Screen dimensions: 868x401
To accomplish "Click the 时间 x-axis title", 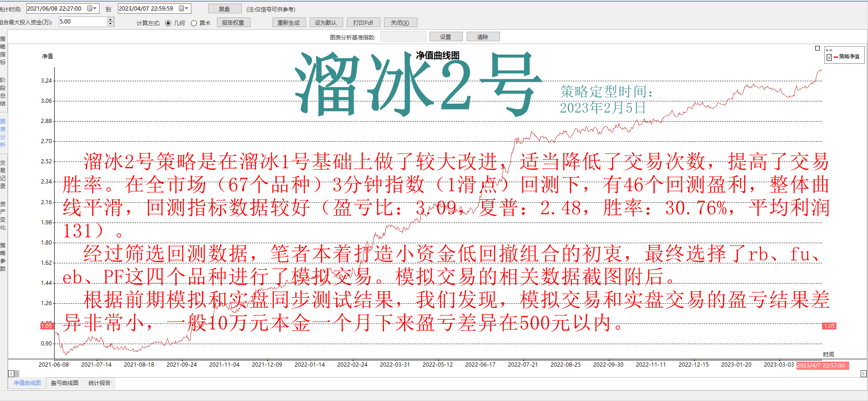I will coord(829,355).
